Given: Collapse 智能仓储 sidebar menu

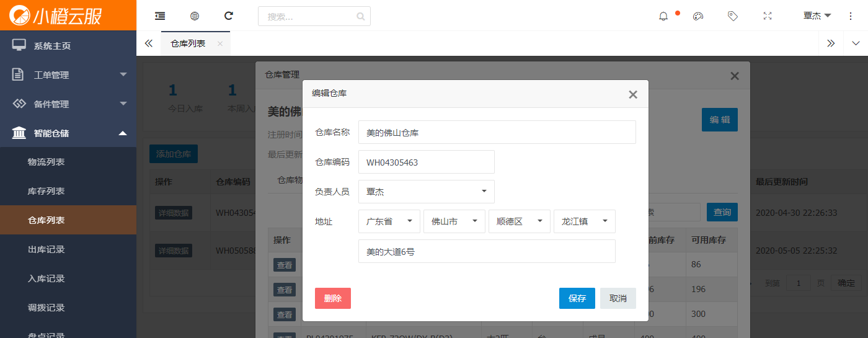Looking at the screenshot, I should (68, 133).
